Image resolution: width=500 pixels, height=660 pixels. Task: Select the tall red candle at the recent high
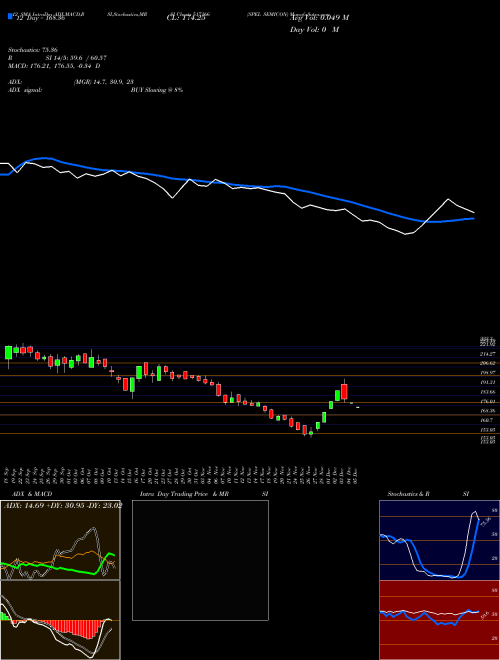[x=344, y=391]
